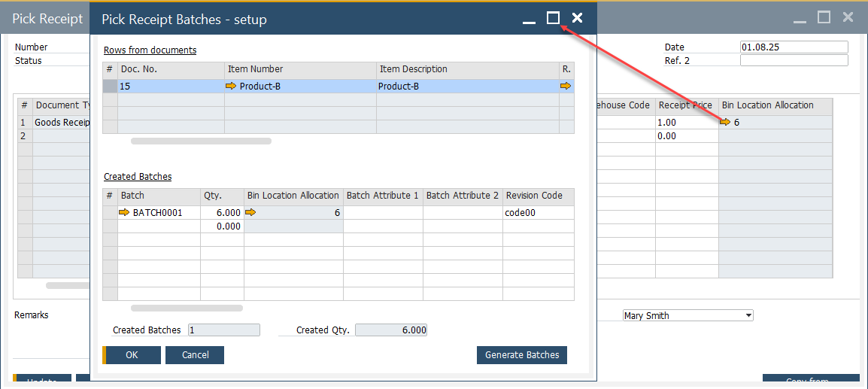Minimize the Pick Receipt Batches setup dialog

coord(530,19)
